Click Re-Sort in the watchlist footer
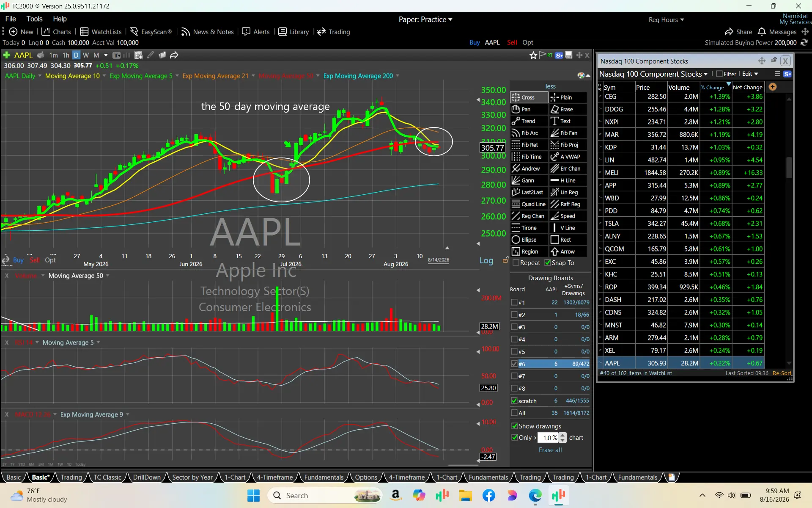The width and height of the screenshot is (812, 508). point(782,373)
